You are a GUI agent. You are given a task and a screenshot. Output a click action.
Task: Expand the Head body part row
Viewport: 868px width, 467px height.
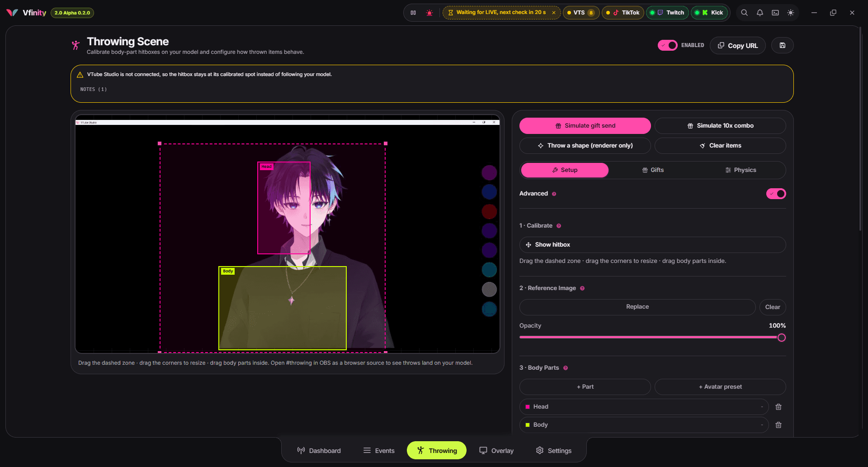click(644, 407)
